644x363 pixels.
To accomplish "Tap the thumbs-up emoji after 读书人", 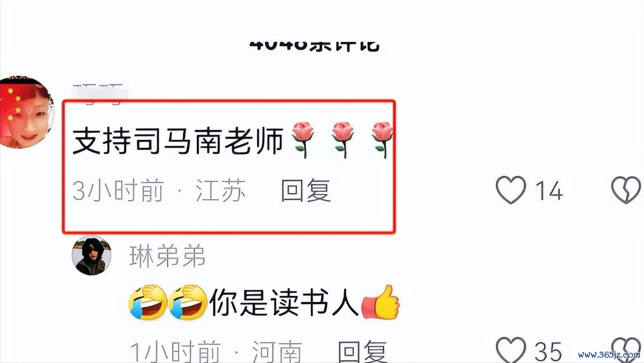I will coord(380,302).
